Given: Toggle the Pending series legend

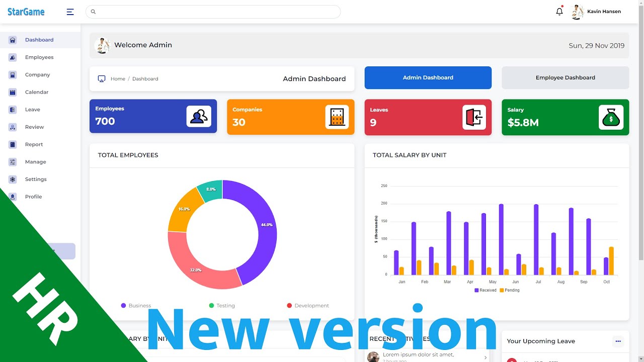Looking at the screenshot, I should coord(509,290).
